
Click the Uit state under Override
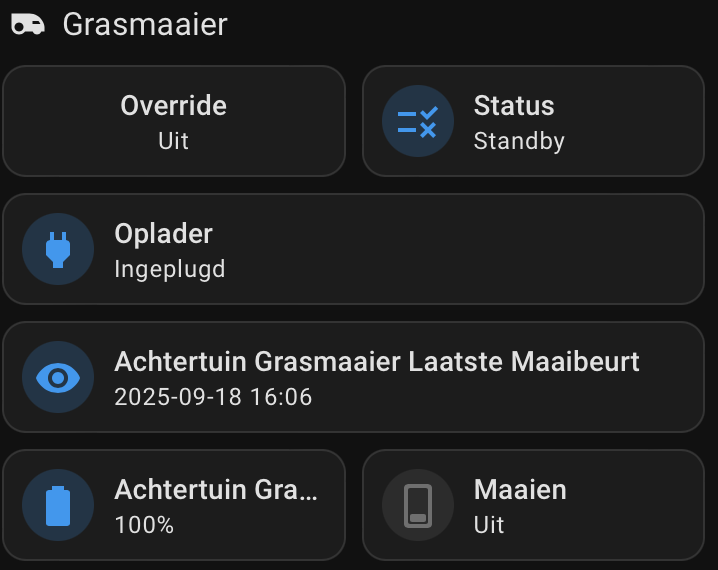173,141
